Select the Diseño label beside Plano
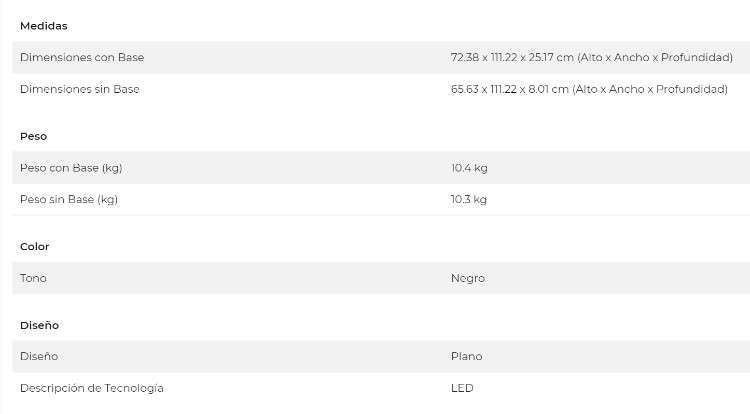Image resolution: width=750 pixels, height=414 pixels. pyautogui.click(x=39, y=356)
